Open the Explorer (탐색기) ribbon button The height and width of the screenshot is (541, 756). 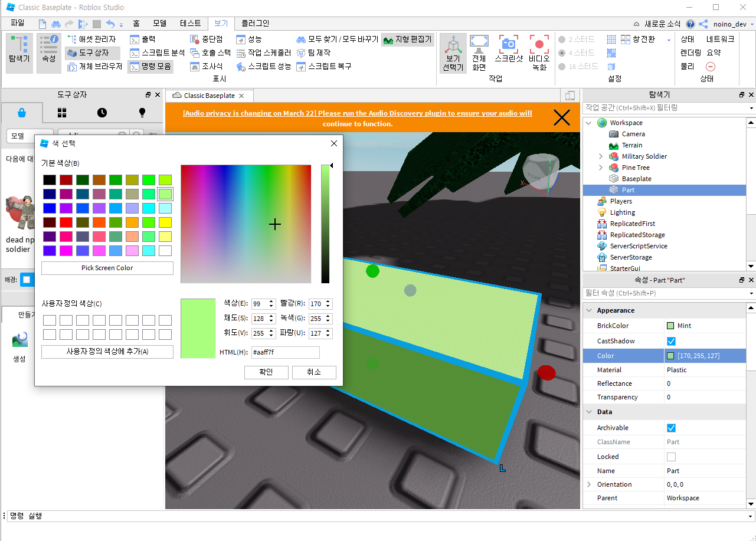[x=19, y=53]
